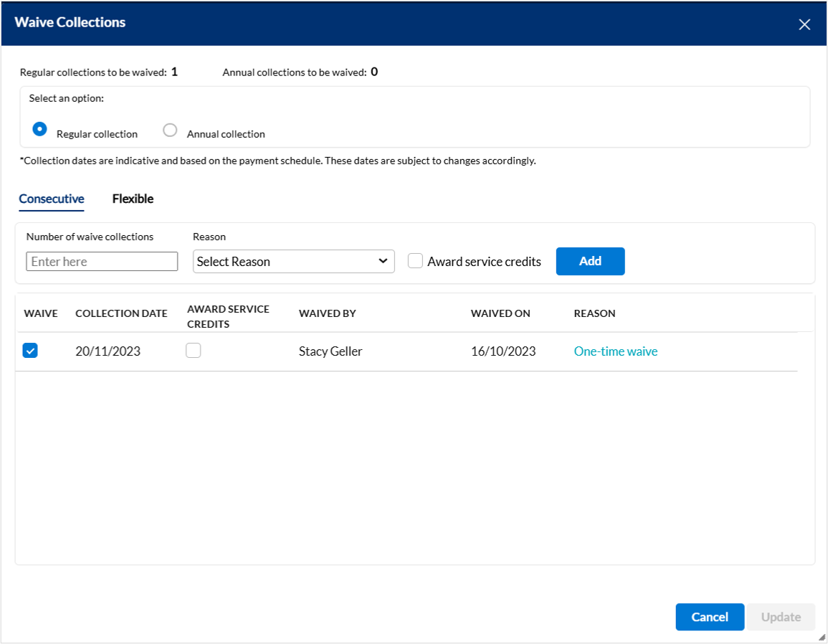Select the Regular collection radio option
Image resolution: width=828 pixels, height=644 pixels.
pos(39,129)
